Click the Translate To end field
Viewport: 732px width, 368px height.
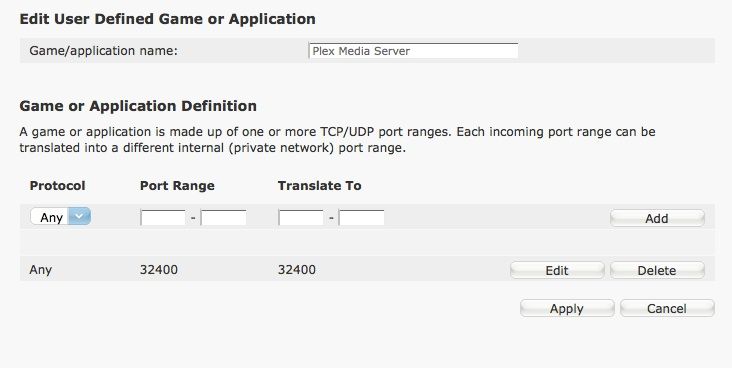click(361, 218)
